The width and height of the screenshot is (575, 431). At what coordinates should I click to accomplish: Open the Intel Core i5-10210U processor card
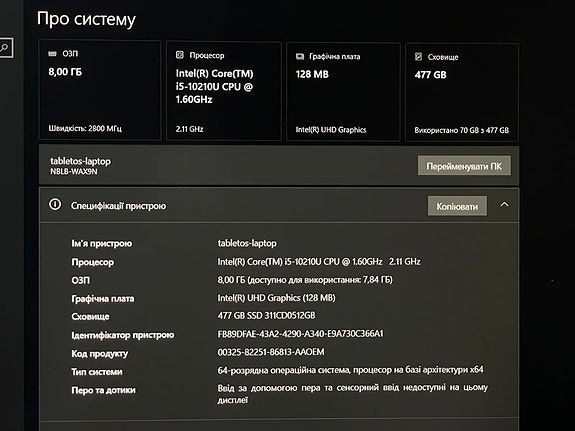click(x=224, y=91)
